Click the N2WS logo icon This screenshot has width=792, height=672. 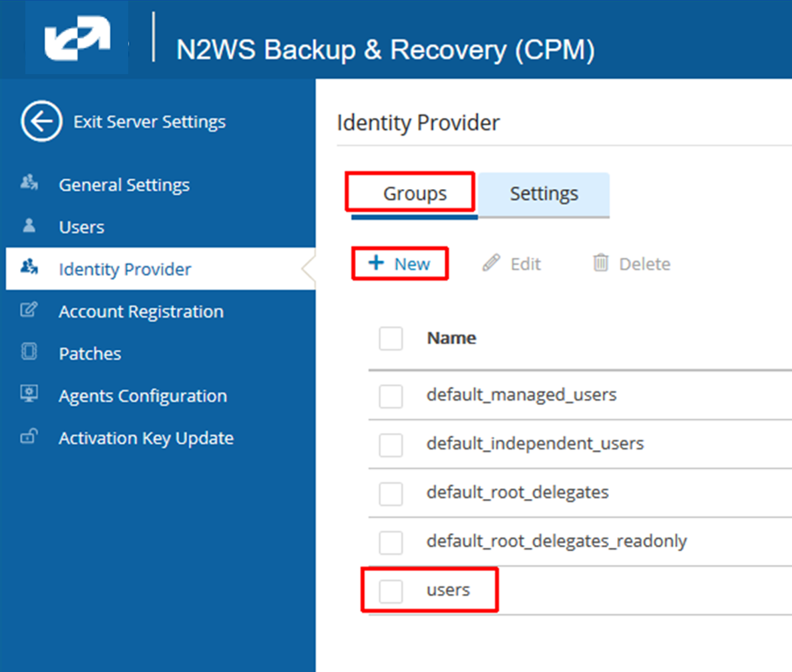point(77,38)
